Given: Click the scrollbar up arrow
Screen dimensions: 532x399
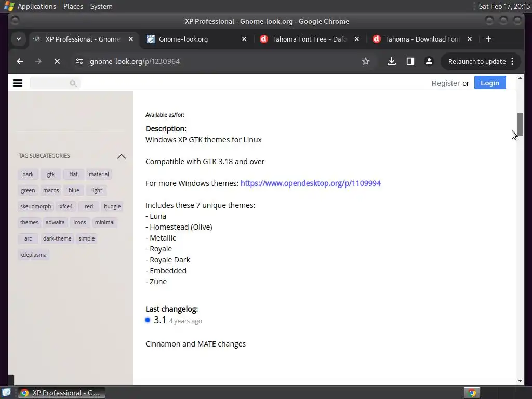Looking at the screenshot, I should pos(520,78).
